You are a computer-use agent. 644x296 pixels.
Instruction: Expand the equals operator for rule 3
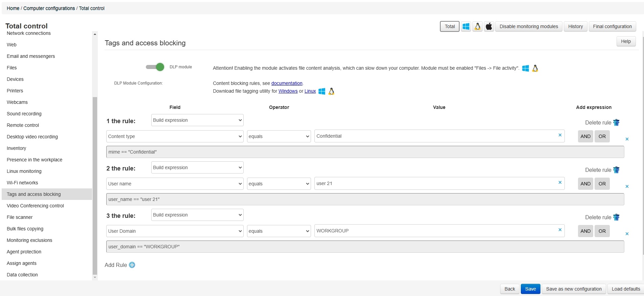click(x=279, y=231)
